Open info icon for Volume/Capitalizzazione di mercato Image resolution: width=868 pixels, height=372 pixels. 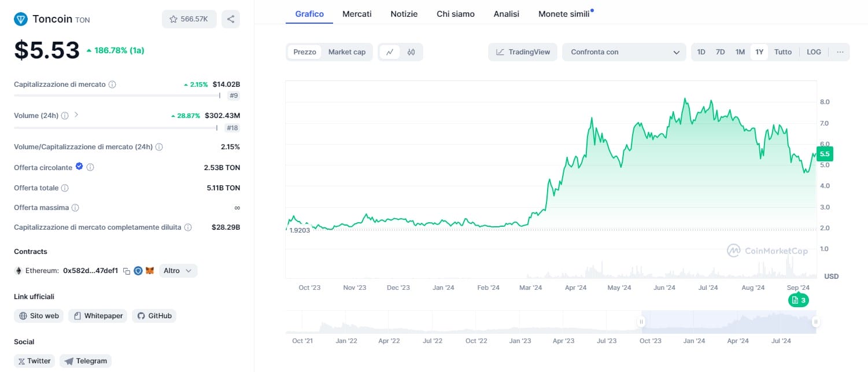[x=159, y=147]
